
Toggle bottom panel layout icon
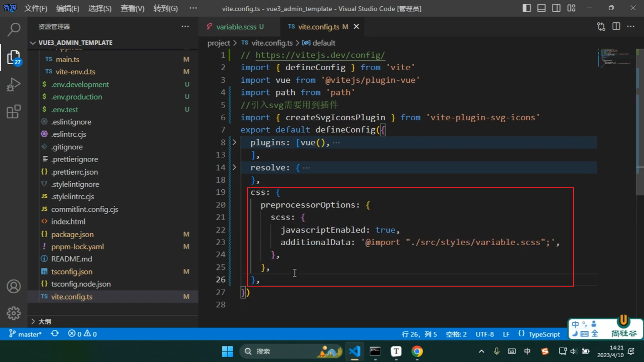pos(541,8)
